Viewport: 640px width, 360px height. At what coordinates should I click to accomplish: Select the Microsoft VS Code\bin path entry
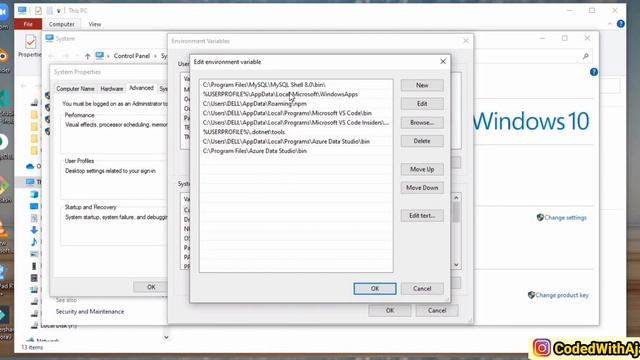tap(296, 113)
